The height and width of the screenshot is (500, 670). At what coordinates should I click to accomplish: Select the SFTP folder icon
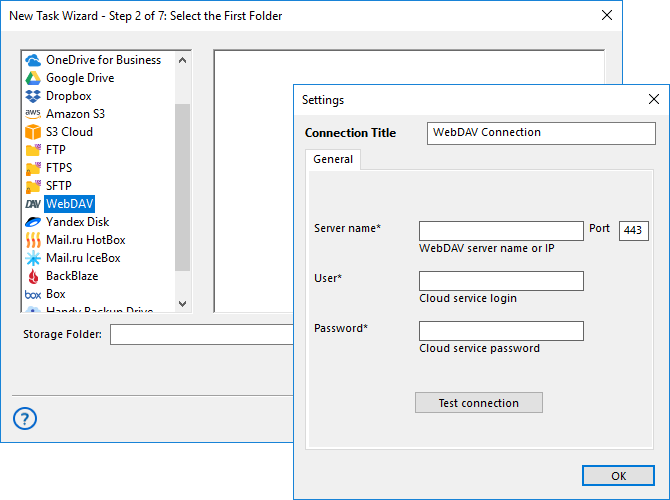pos(33,186)
